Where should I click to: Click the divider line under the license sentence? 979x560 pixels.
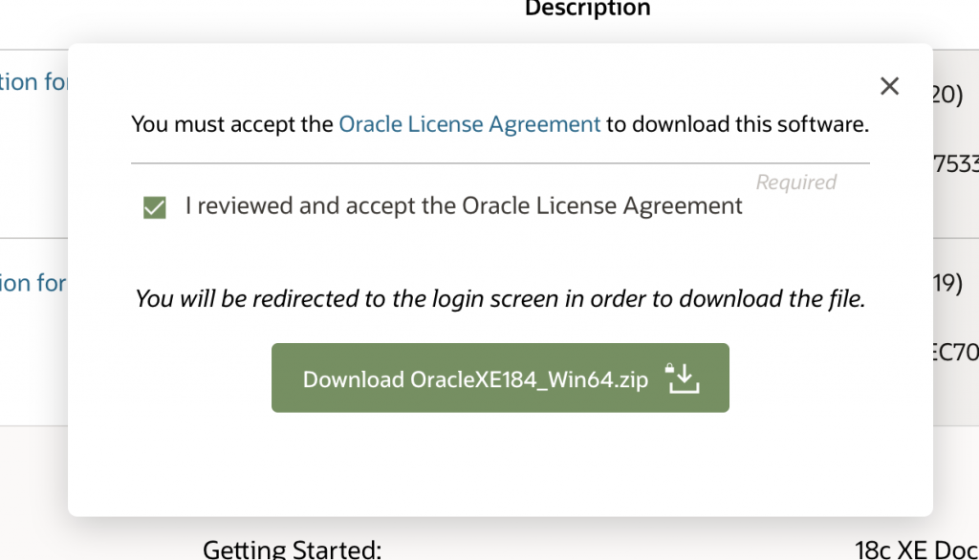(500, 163)
